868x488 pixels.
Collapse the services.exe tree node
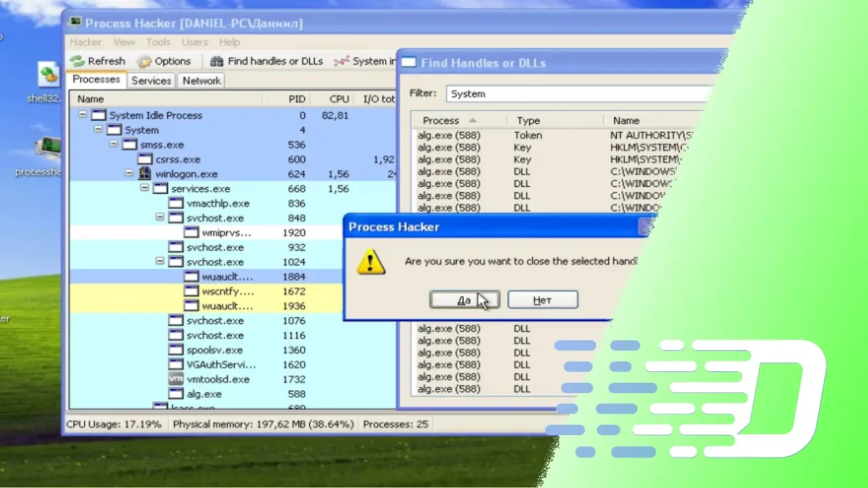pyautogui.click(x=144, y=188)
